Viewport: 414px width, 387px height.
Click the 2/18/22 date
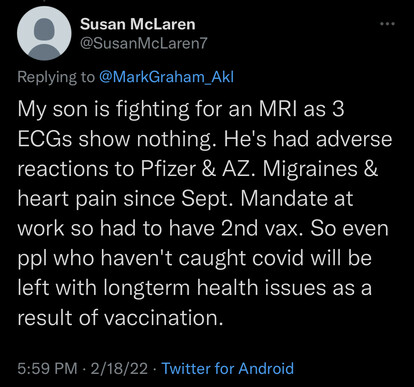119,368
